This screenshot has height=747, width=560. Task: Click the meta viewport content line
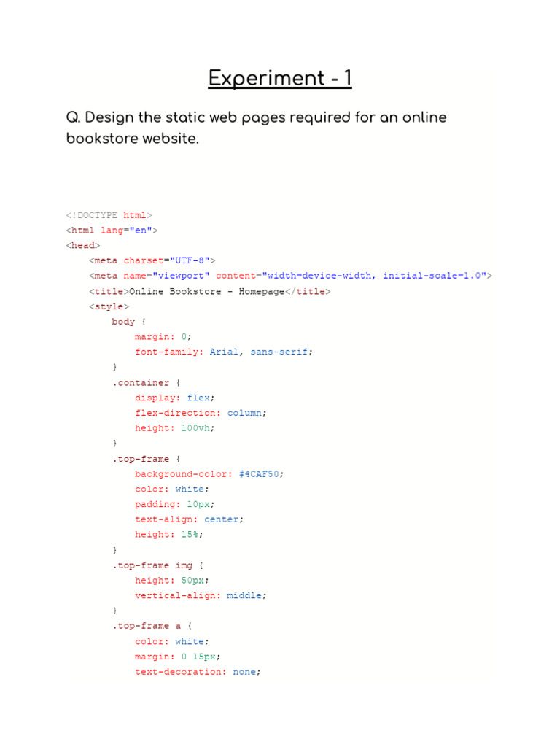pos(290,276)
